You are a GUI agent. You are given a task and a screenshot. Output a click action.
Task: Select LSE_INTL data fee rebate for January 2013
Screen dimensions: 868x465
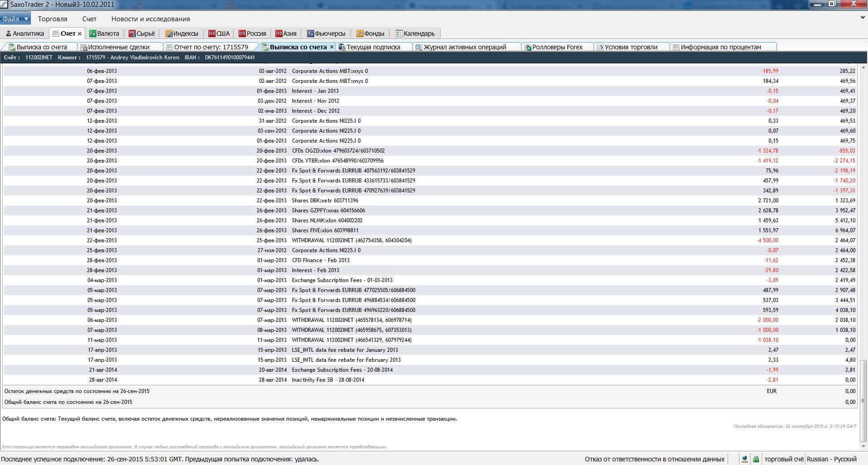(430, 350)
